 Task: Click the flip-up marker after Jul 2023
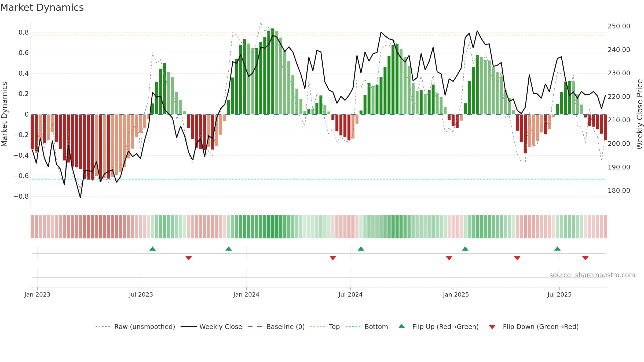click(x=152, y=249)
